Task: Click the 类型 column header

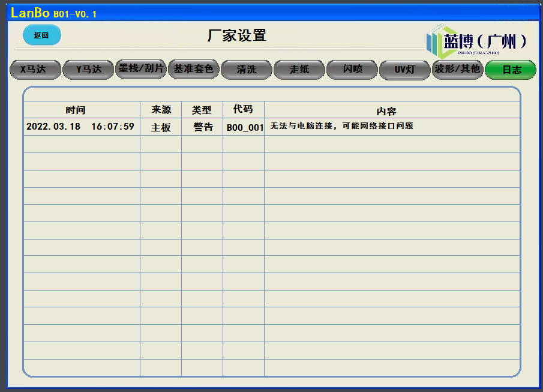Action: pyautogui.click(x=202, y=110)
